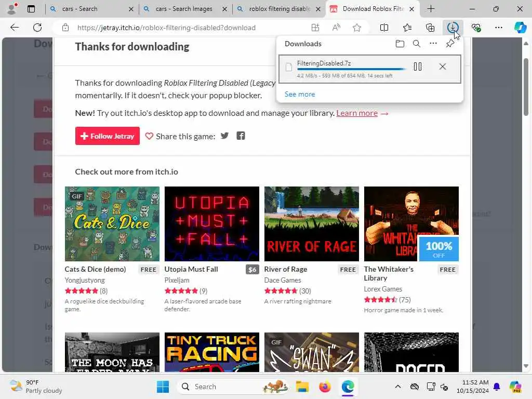Search downloads in Downloads panel
This screenshot has width=532, height=399.
pyautogui.click(x=416, y=44)
